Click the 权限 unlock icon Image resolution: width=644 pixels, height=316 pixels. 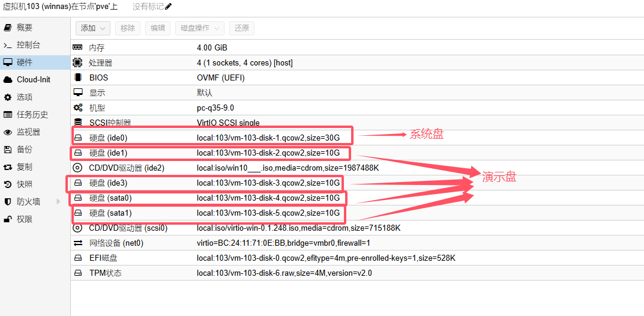point(8,219)
